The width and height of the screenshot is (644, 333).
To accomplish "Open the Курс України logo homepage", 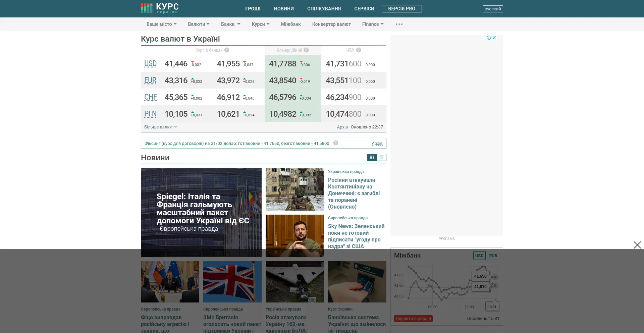I will (160, 8).
